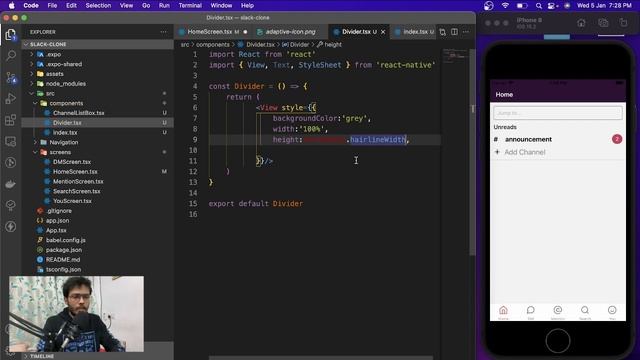This screenshot has width=640, height=360.
Task: Close the Divider.tsx editor tab
Action: click(383, 31)
